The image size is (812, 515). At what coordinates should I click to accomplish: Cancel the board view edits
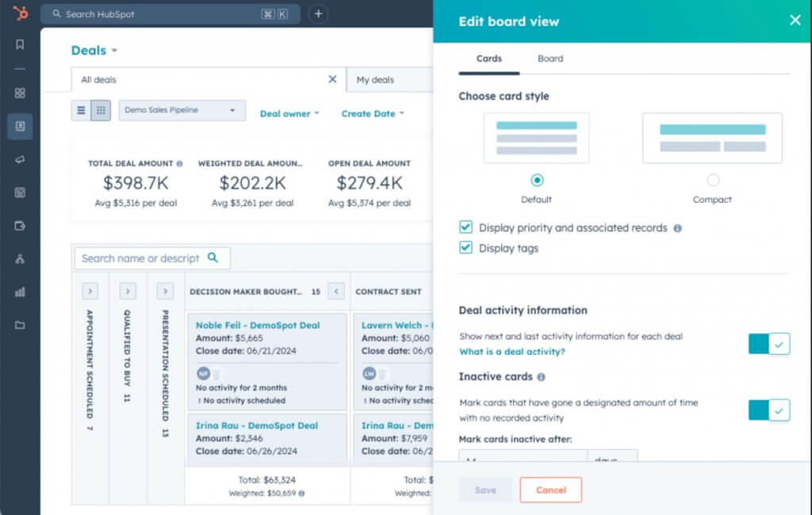point(550,490)
